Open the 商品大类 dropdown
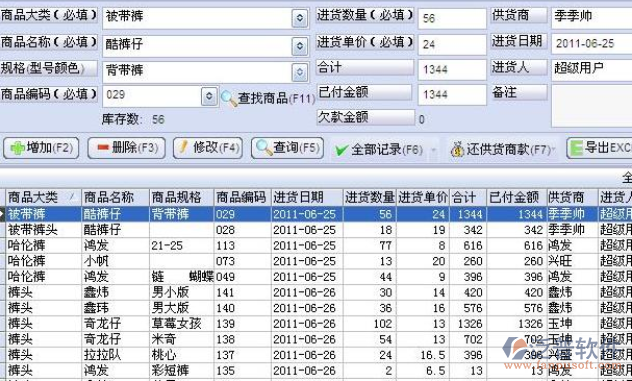 (x=299, y=18)
